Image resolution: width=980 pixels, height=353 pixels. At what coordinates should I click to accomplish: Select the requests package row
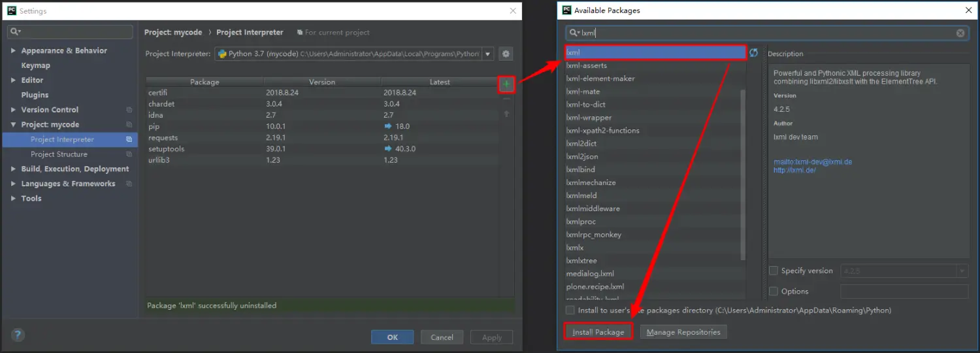323,138
